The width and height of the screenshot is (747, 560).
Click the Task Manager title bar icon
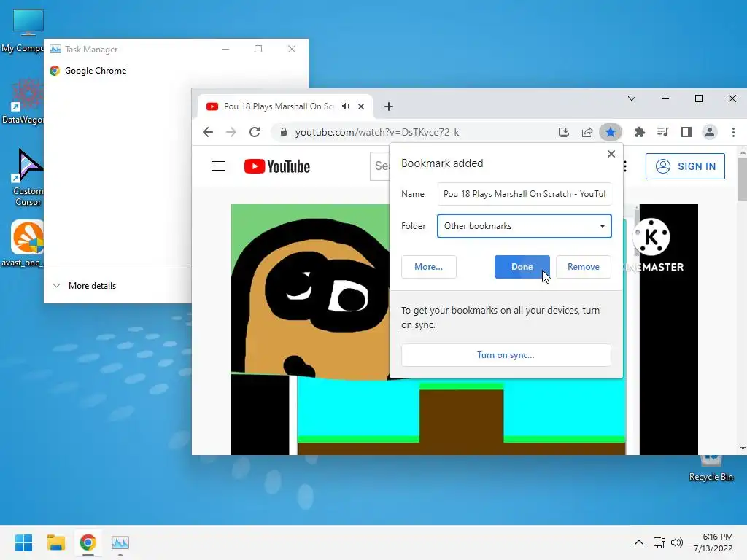point(55,49)
